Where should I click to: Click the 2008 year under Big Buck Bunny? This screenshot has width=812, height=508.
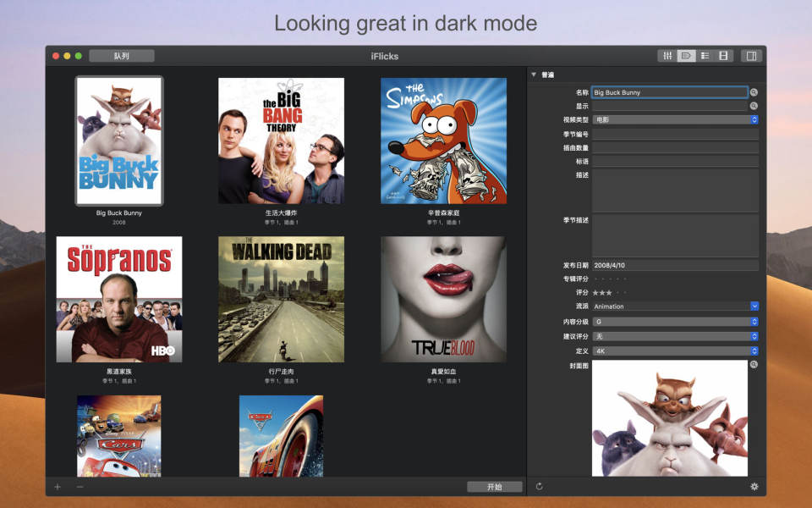119,223
